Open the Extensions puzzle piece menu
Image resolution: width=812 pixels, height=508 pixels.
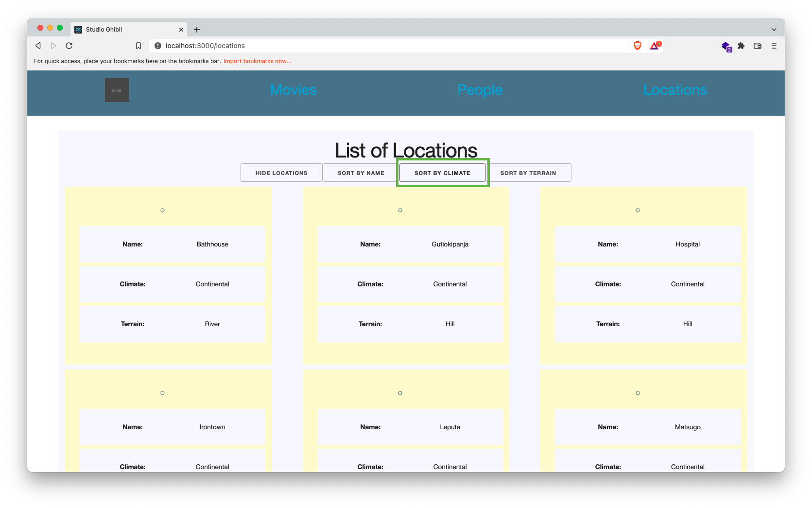click(x=741, y=46)
